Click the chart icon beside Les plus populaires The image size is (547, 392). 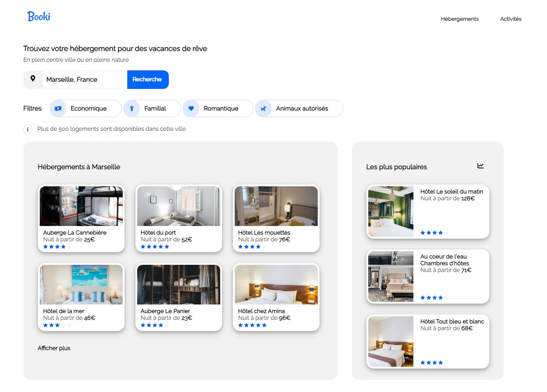click(481, 166)
